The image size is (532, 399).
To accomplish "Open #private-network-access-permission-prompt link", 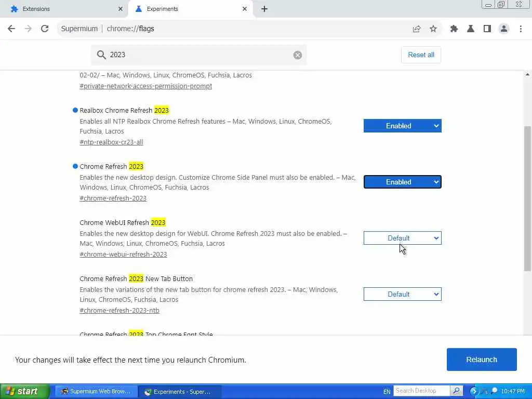I will point(146,86).
